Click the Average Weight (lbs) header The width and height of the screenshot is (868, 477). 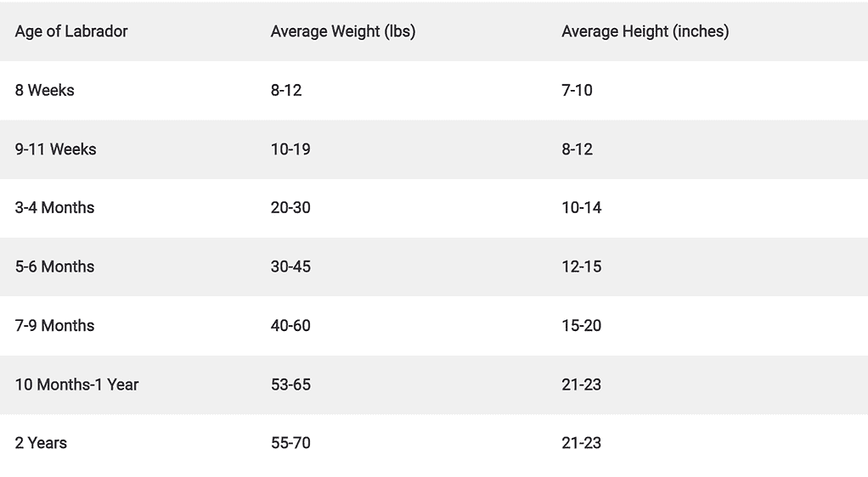342,31
